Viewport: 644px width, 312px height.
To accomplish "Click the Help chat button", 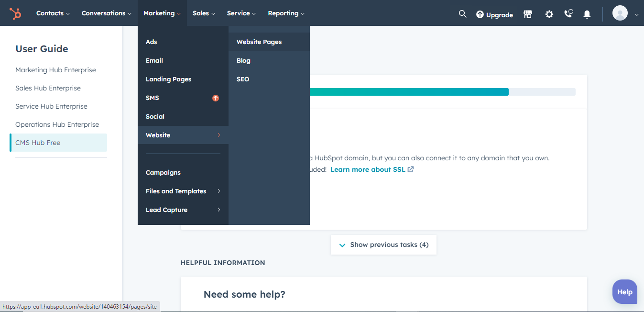I will [624, 292].
